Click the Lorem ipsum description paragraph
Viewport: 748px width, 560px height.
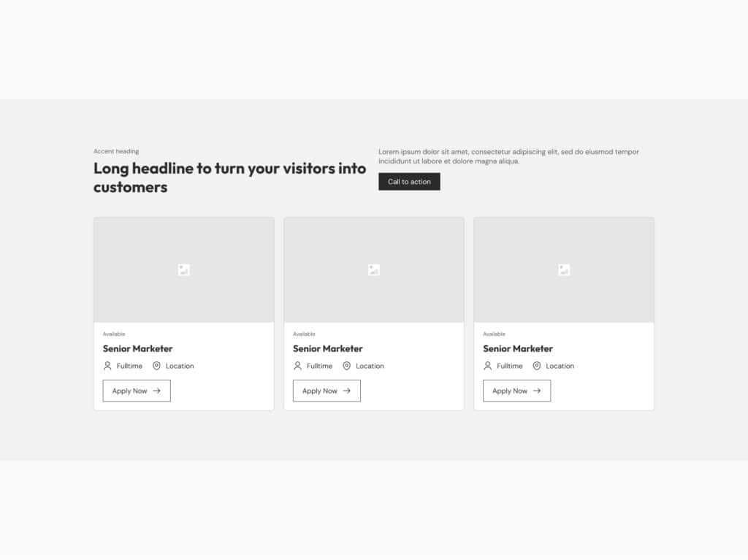pyautogui.click(x=508, y=156)
